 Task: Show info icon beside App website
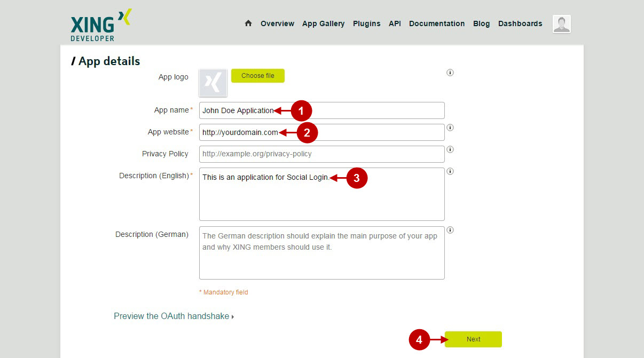tap(450, 128)
